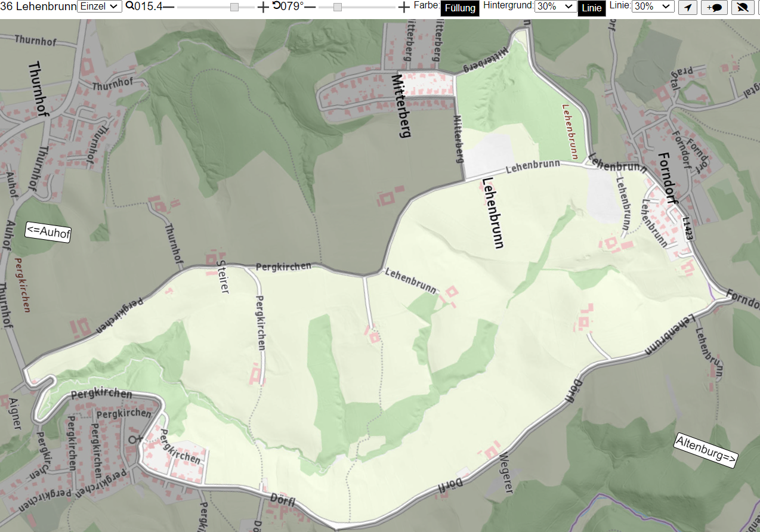This screenshot has width=760, height=532.
Task: Click the zoom out minus icon
Action: coord(169,7)
